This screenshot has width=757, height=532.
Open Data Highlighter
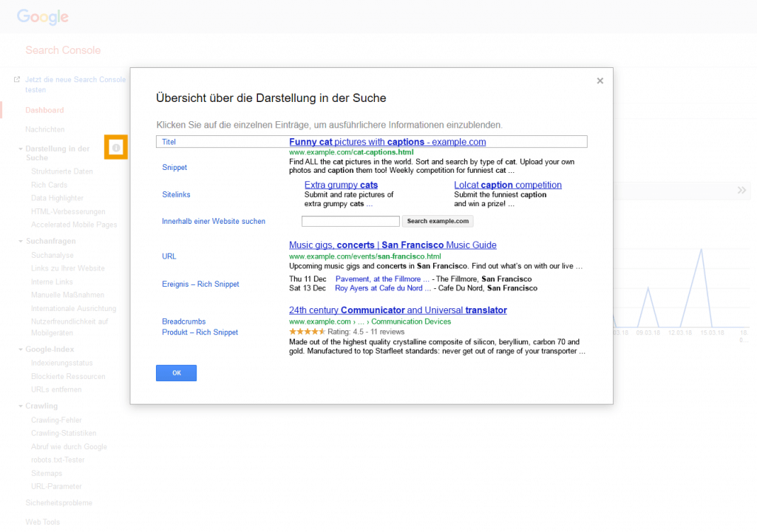pos(57,198)
